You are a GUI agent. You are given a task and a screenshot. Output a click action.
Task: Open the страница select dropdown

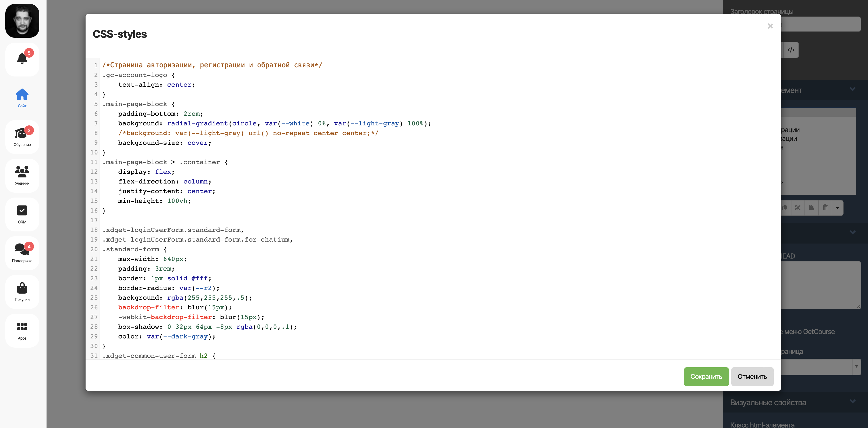coord(856,366)
